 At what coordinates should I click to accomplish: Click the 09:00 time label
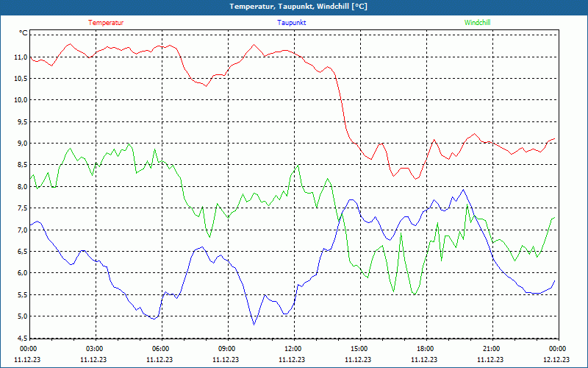coord(226,349)
